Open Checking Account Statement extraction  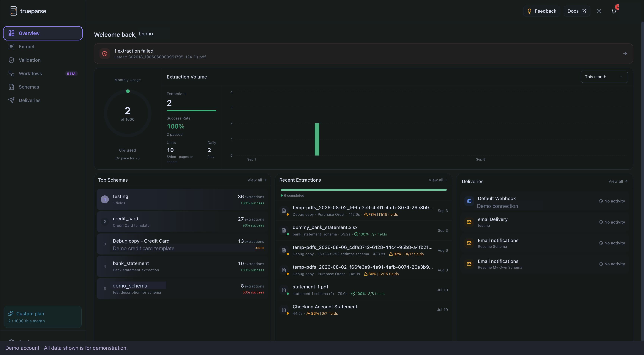364,310
